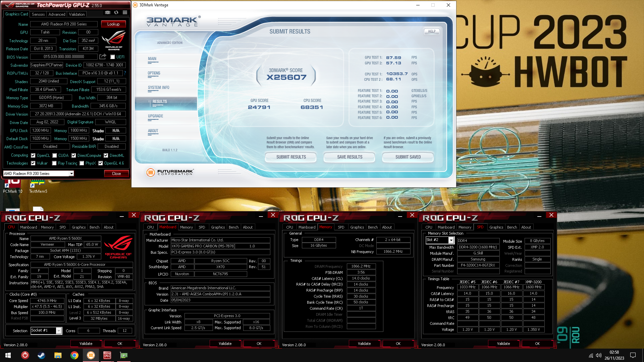
Task: Open Socket #1 selection dropdown
Action: (59, 331)
